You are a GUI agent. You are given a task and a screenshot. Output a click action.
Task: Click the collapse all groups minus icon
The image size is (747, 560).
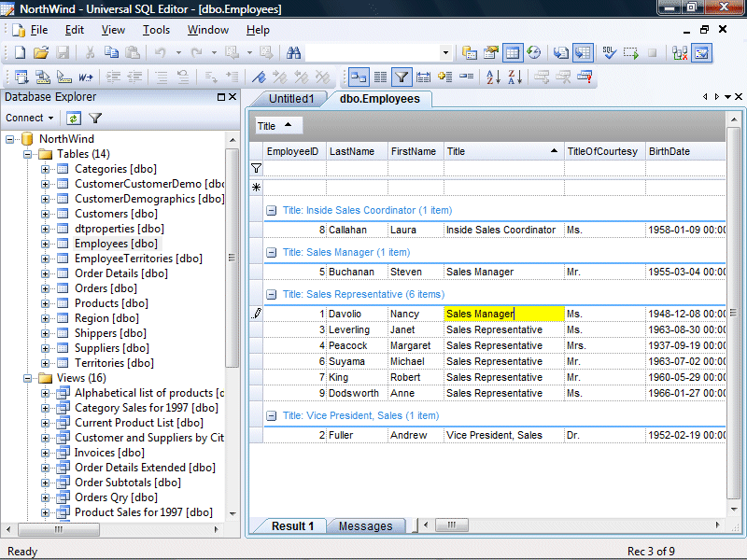coord(466,77)
